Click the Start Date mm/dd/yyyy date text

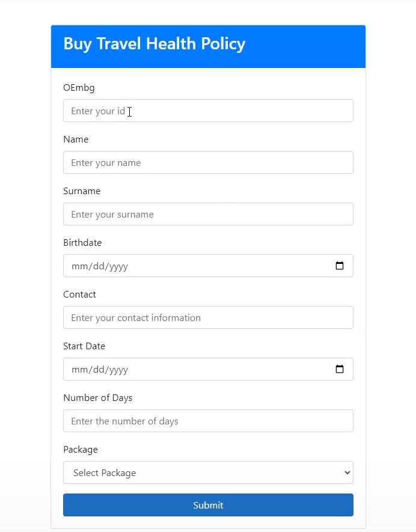tap(100, 370)
